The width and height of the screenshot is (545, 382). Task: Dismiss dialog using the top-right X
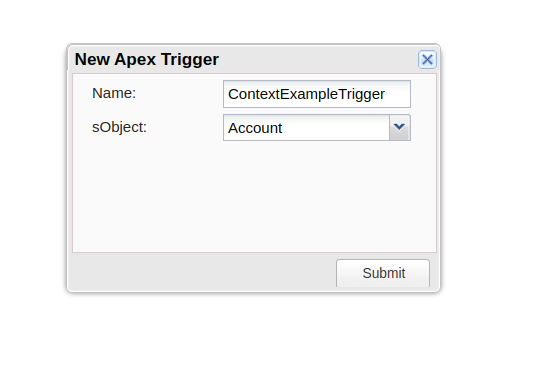pyautogui.click(x=427, y=59)
